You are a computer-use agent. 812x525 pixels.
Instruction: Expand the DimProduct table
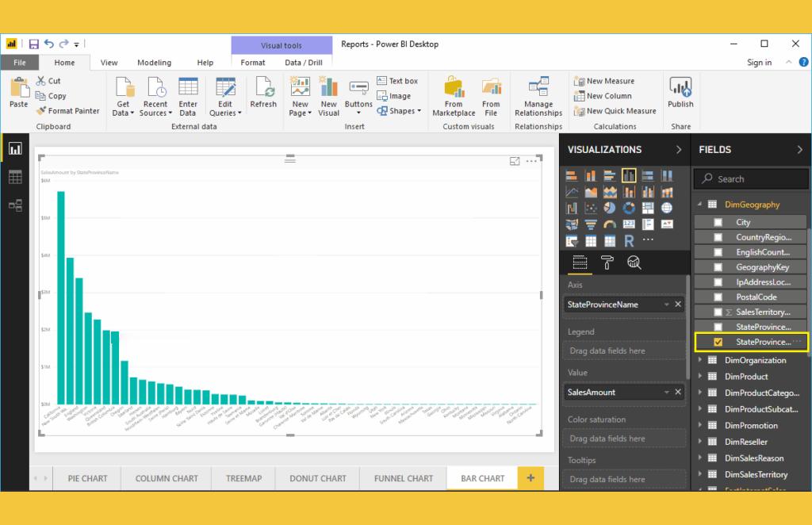point(700,377)
